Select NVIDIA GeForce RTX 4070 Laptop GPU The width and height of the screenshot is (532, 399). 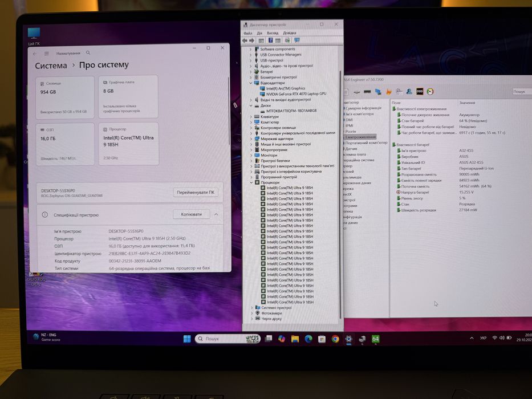296,94
